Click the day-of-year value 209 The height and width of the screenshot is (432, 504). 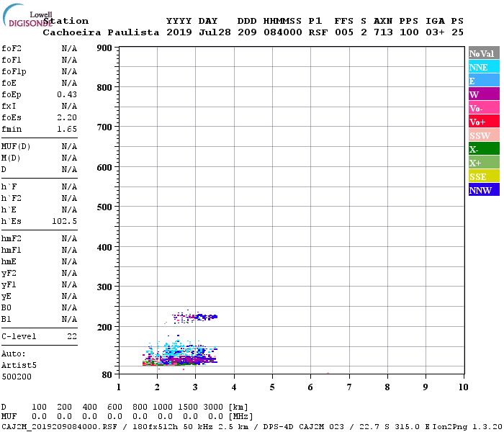247,32
